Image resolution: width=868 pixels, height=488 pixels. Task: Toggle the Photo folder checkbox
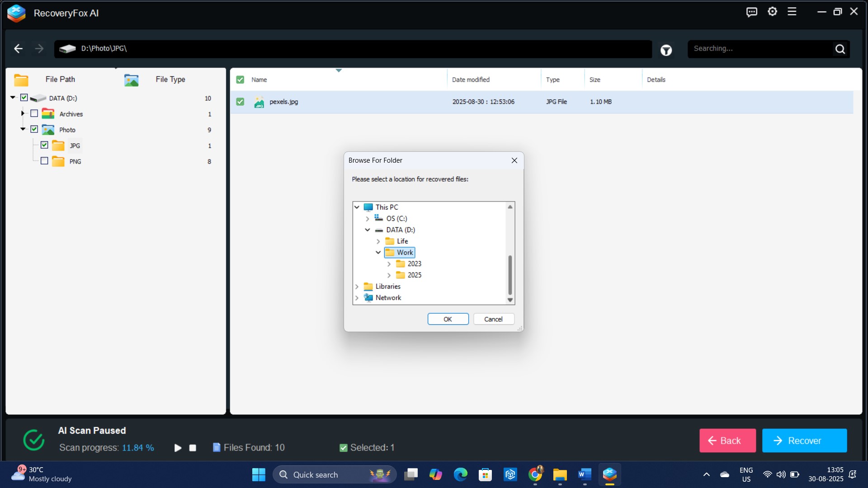coord(34,129)
